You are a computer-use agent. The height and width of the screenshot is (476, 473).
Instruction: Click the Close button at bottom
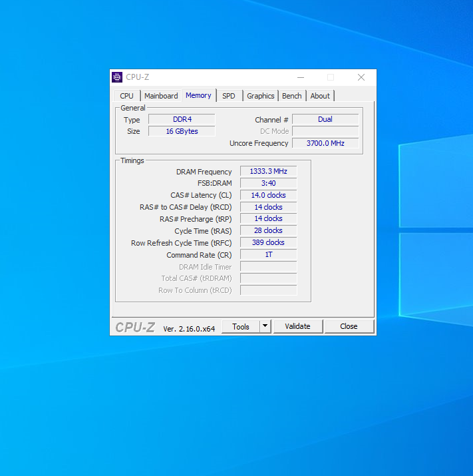click(x=349, y=326)
